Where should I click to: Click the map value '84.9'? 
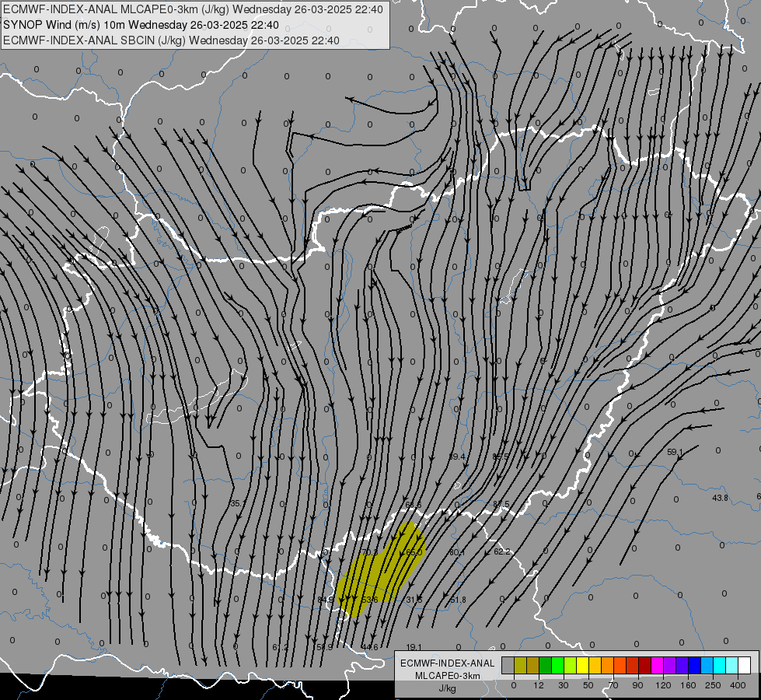(x=326, y=600)
